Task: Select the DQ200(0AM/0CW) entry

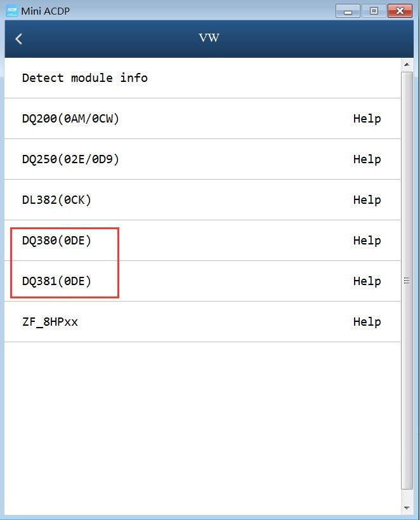Action: [x=70, y=119]
